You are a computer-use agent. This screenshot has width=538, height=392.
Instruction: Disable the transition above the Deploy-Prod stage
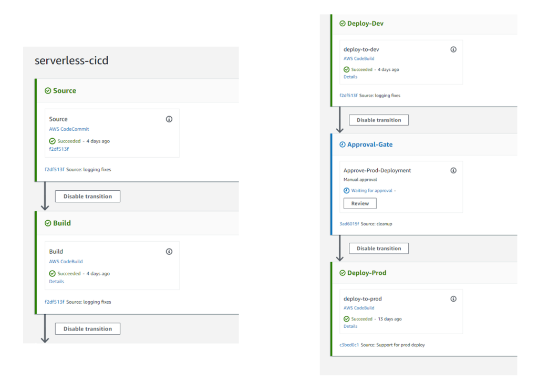tap(378, 248)
